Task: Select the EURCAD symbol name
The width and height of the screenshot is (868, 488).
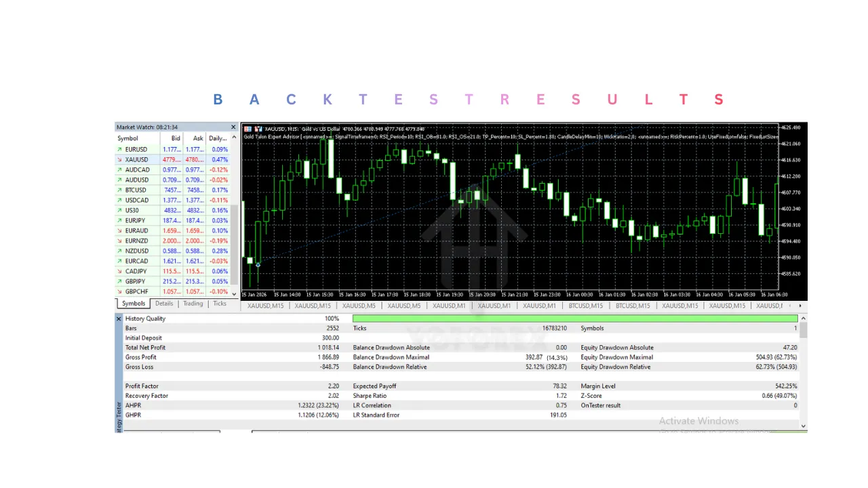Action: [x=137, y=261]
